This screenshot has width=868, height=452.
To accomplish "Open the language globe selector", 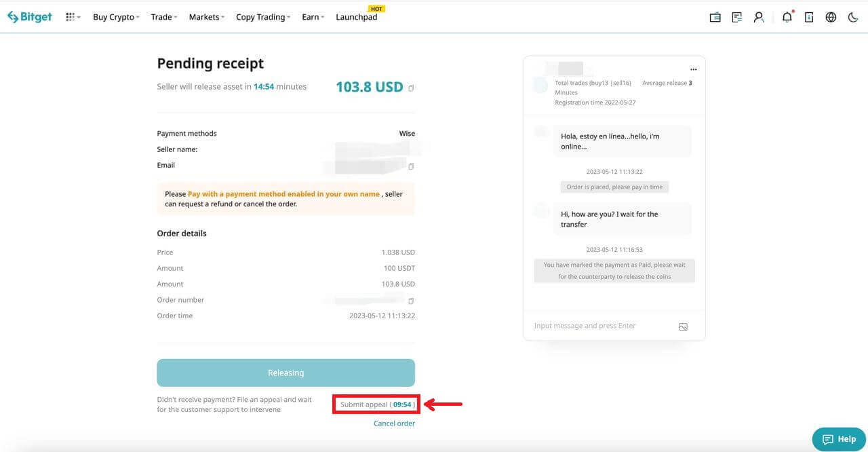I will (x=831, y=18).
